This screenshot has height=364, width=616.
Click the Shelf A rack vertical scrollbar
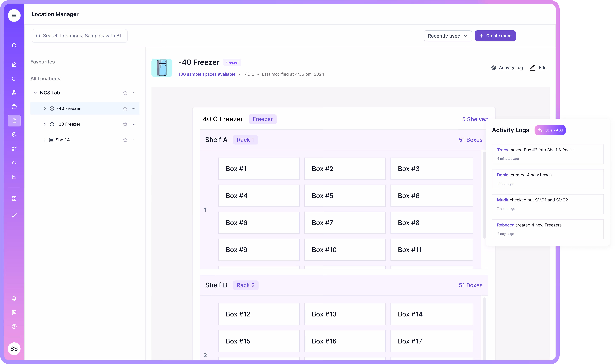[x=484, y=195]
